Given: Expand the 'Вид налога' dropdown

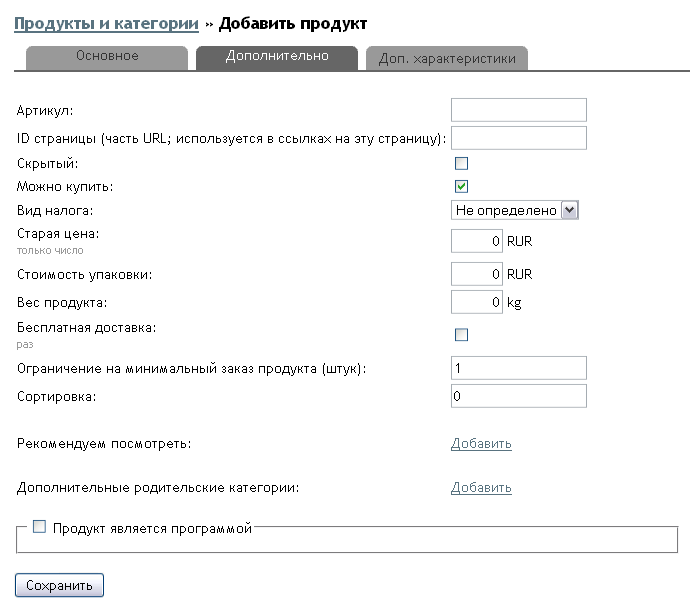Looking at the screenshot, I should click(515, 210).
